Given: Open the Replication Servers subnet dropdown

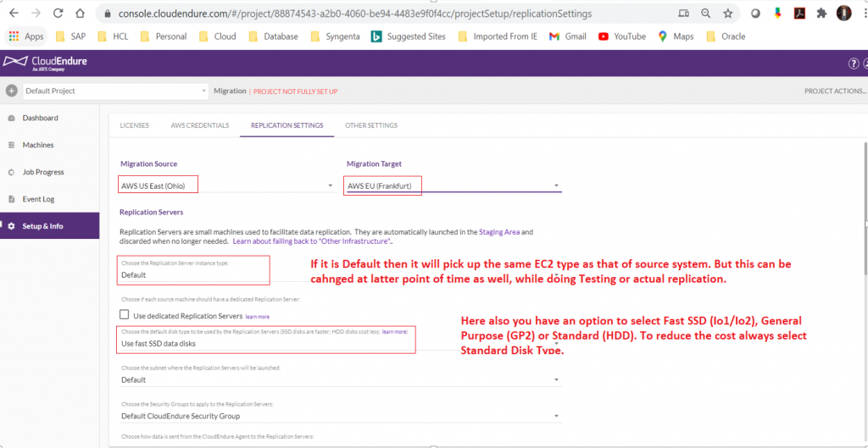Looking at the screenshot, I should point(341,380).
